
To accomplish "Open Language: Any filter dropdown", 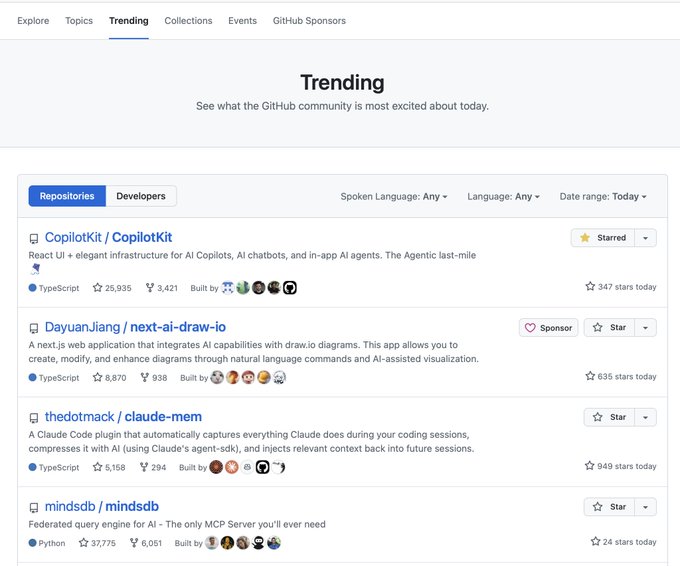I will click(503, 196).
